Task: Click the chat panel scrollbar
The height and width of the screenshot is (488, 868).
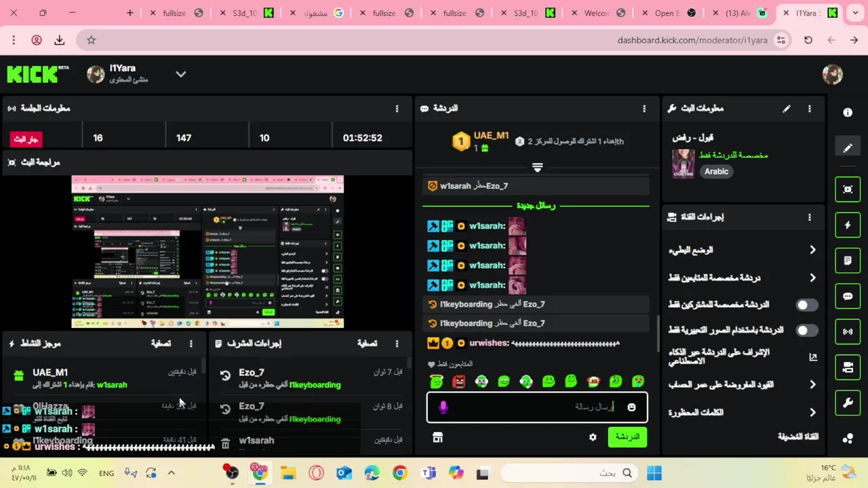Action: (658, 333)
